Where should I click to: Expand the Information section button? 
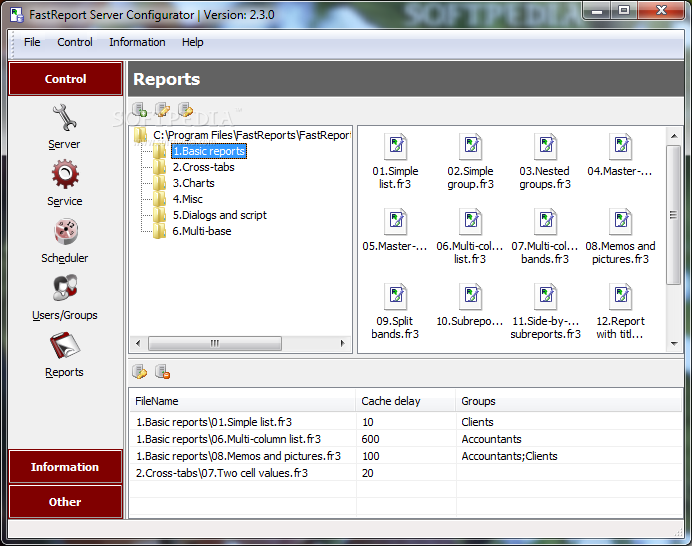tap(65, 467)
